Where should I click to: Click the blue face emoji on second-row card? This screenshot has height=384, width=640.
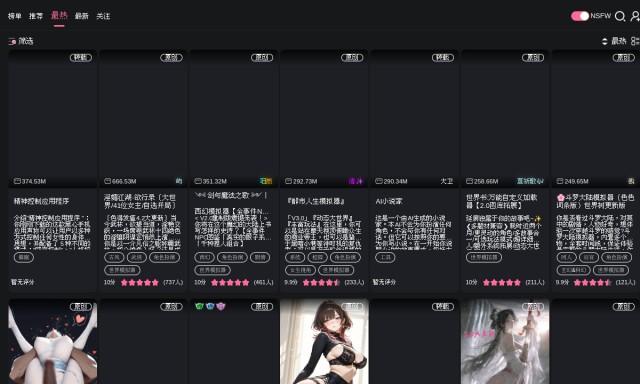pyautogui.click(x=210, y=306)
